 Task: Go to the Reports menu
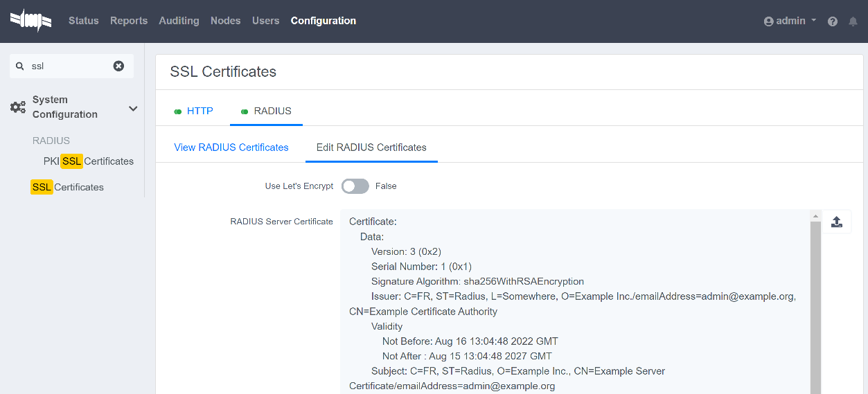(129, 21)
